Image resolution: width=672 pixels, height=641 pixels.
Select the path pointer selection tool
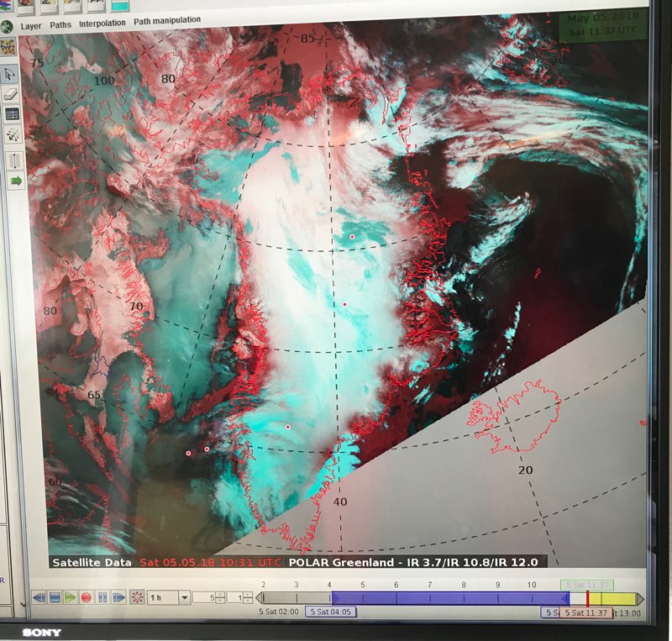(12, 75)
